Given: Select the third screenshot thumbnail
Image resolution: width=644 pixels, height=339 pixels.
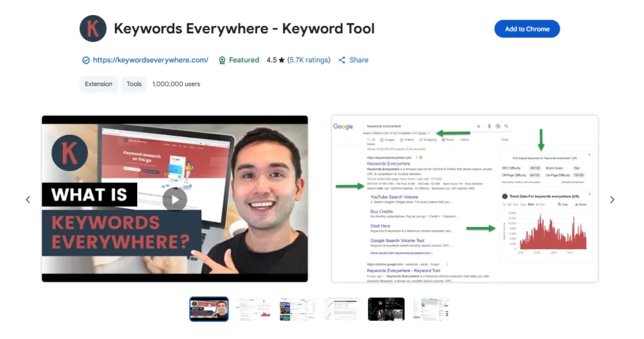Looking at the screenshot, I should click(x=297, y=309).
